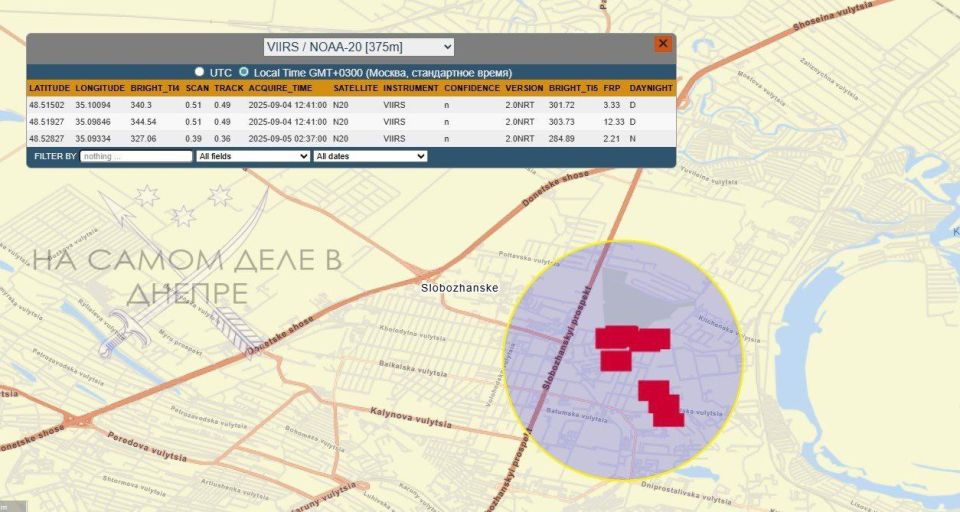This screenshot has width=960, height=512.
Task: Sort table by LATITUDE column header
Action: 49,88
